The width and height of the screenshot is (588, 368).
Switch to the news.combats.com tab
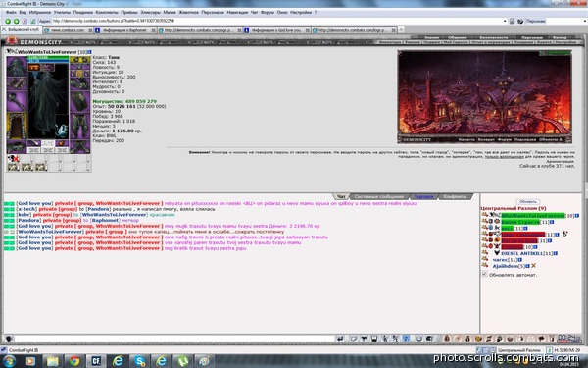pyautogui.click(x=68, y=30)
